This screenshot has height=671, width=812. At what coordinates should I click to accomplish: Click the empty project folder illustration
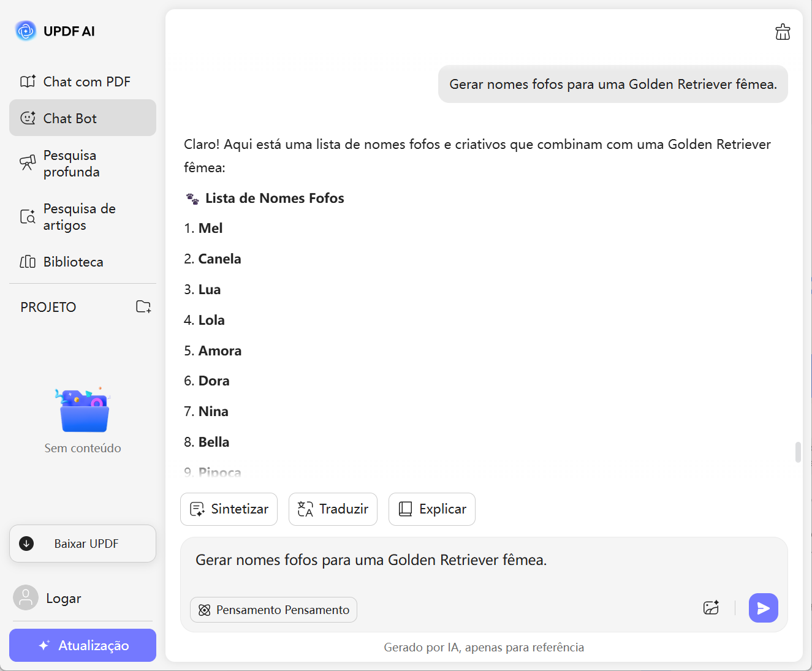pyautogui.click(x=83, y=411)
